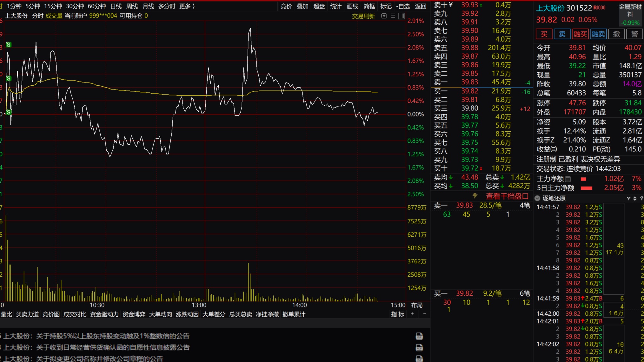This screenshot has width=644, height=362.
Task: Click the detail list icon beside 主力净额
Action: (568, 179)
